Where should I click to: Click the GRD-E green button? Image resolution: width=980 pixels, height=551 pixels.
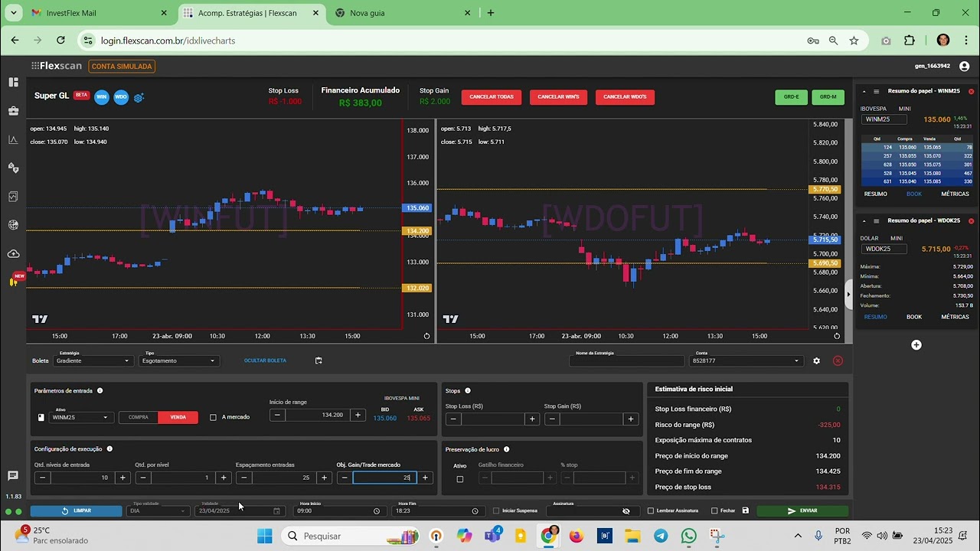pyautogui.click(x=792, y=97)
